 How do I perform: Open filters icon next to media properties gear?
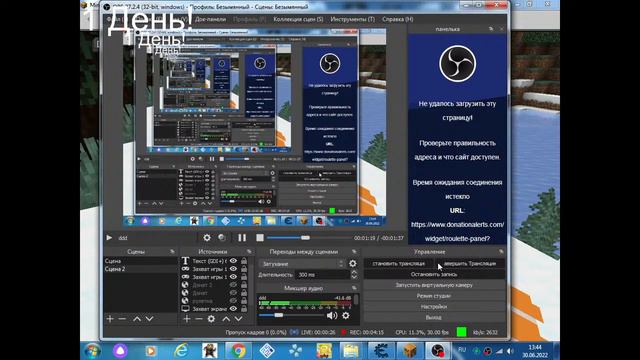click(x=222, y=238)
